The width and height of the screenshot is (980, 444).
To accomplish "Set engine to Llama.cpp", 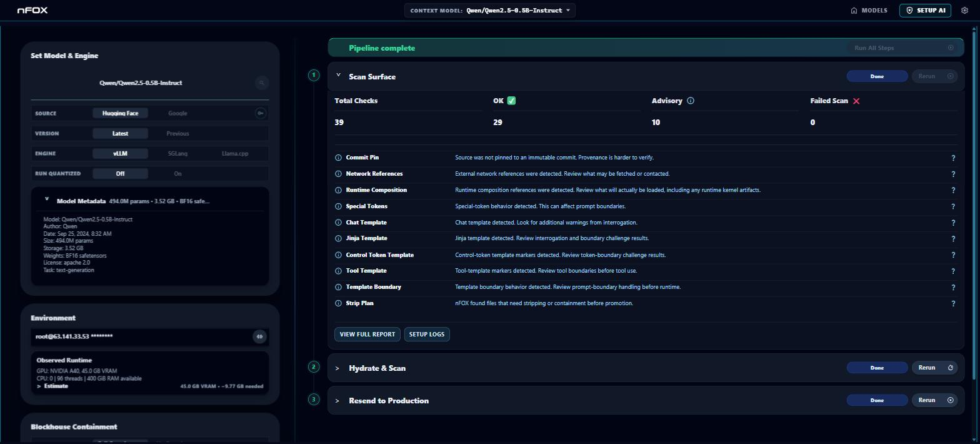I will pos(235,153).
